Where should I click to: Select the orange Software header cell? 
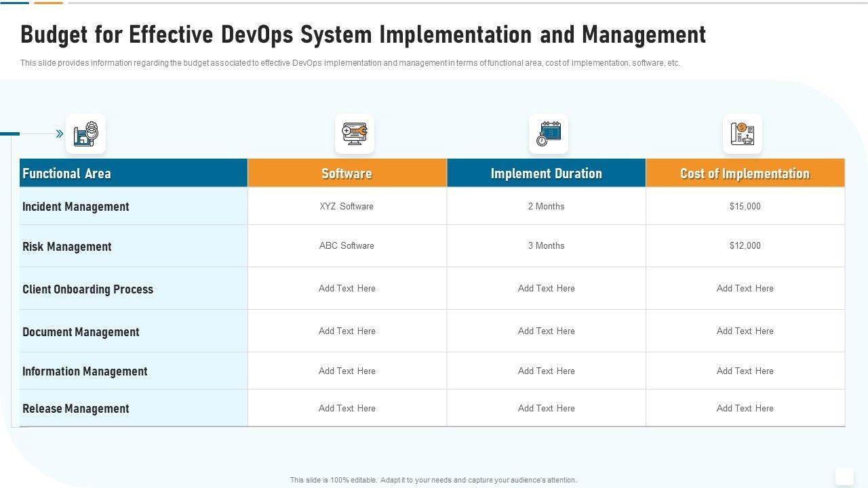tap(347, 174)
